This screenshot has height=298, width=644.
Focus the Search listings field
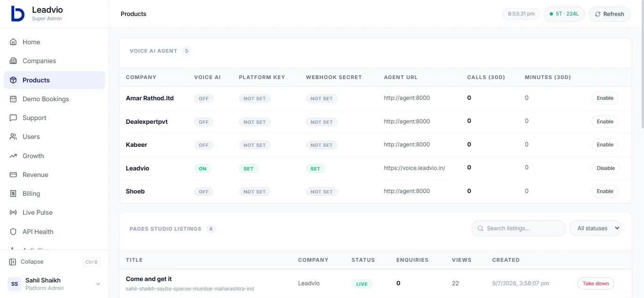[518, 228]
